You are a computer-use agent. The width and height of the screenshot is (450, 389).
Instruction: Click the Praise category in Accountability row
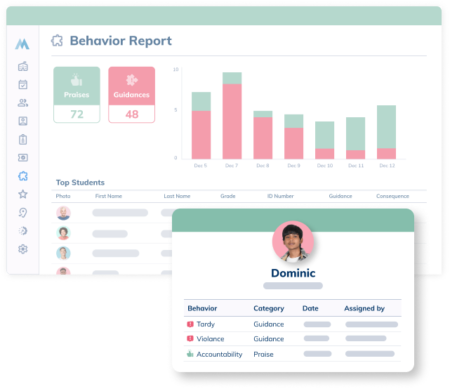coord(263,354)
